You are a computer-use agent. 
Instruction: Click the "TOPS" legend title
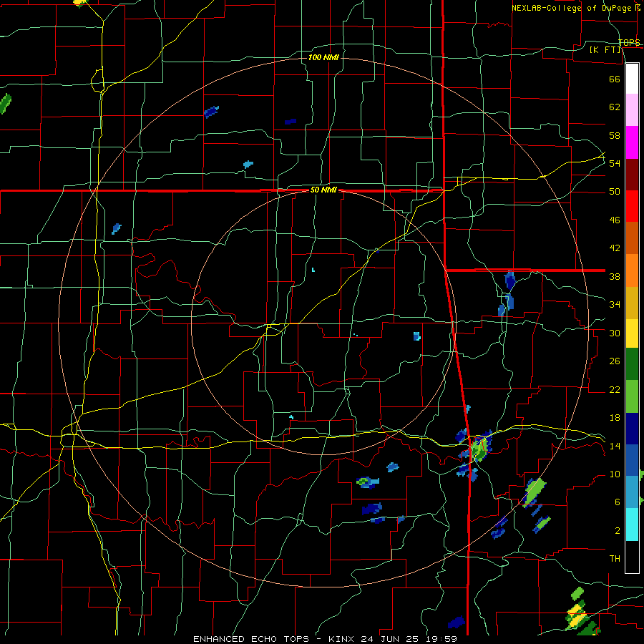629,42
